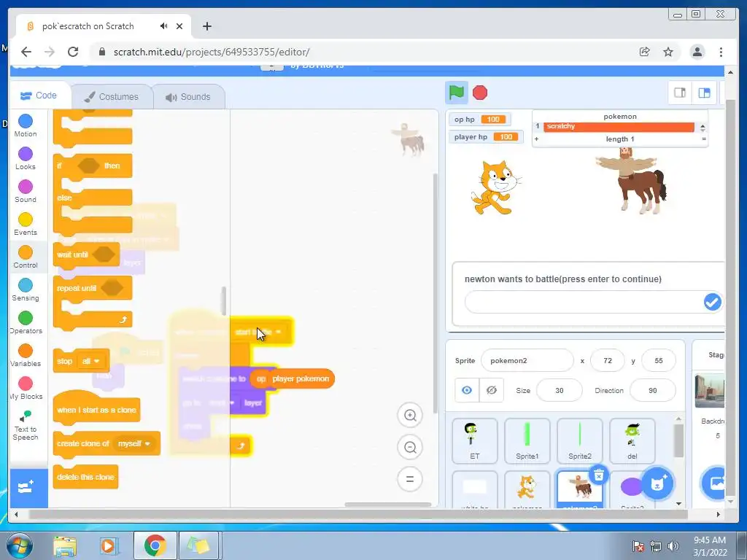
Task: Zoom in the code workspace
Action: click(410, 415)
